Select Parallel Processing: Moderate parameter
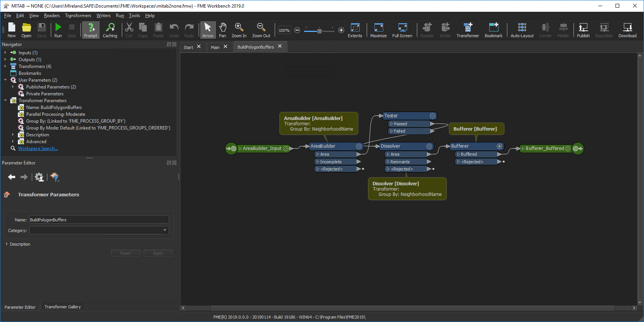 (x=56, y=114)
